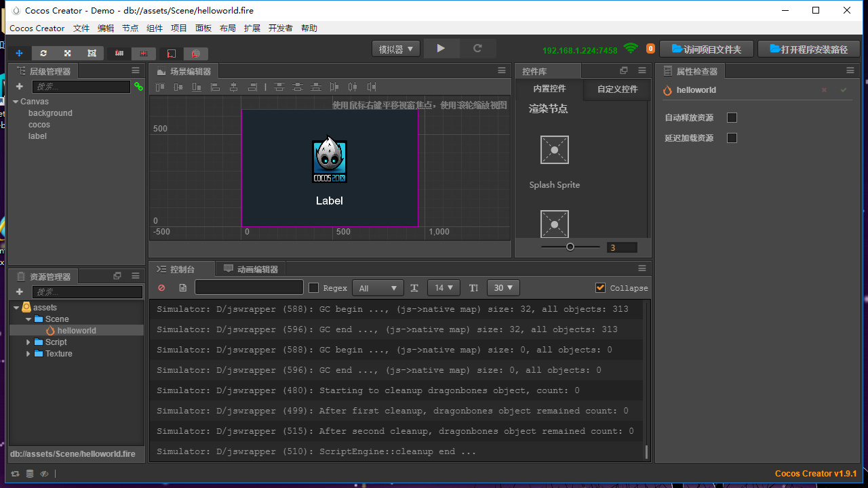Click the orange connected devices counter
Screen dimensions: 868x488
(650, 49)
